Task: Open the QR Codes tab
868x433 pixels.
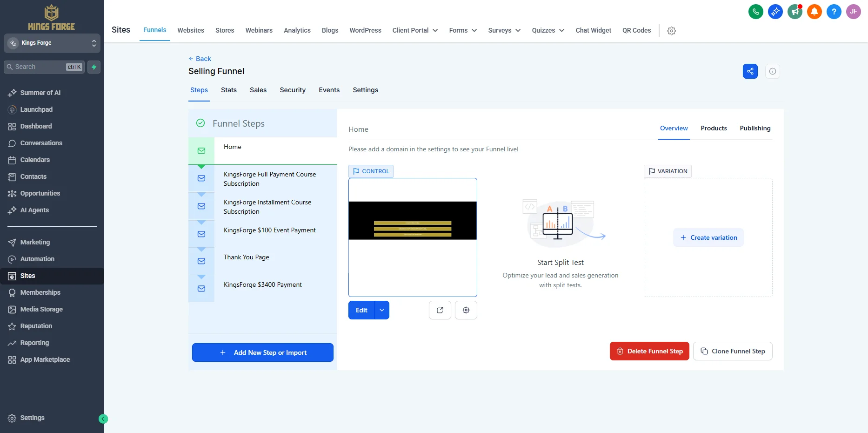Action: [637, 30]
